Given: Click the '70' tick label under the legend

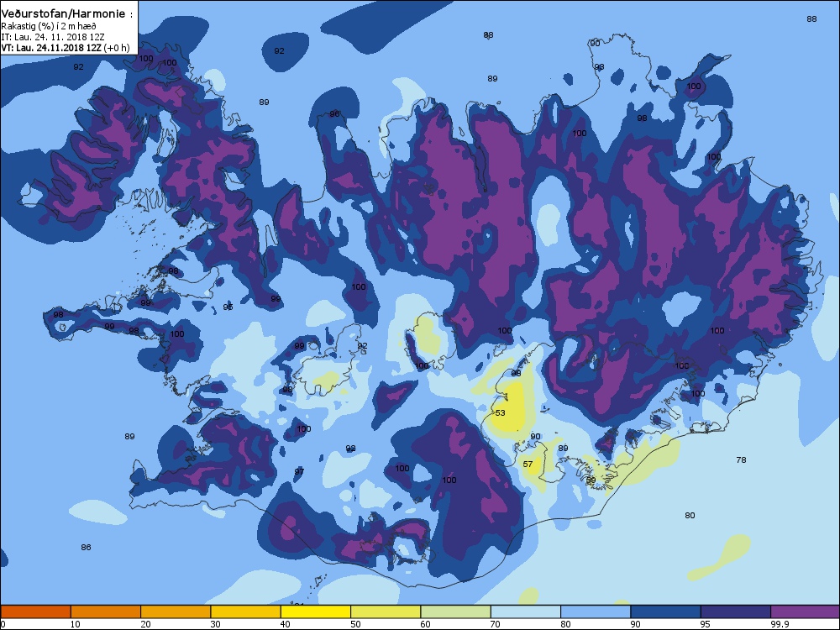Looking at the screenshot, I should click(496, 624).
